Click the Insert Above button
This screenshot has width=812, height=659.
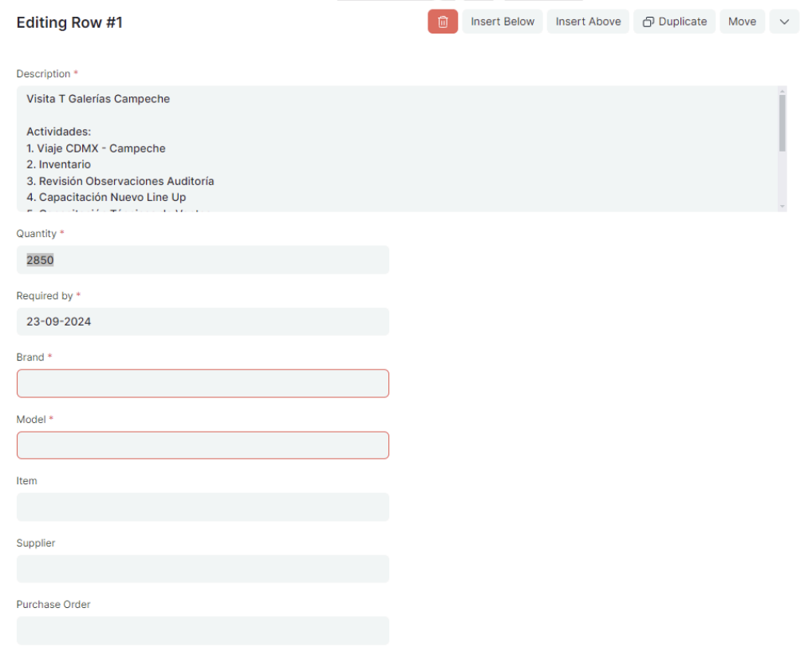[x=588, y=22]
